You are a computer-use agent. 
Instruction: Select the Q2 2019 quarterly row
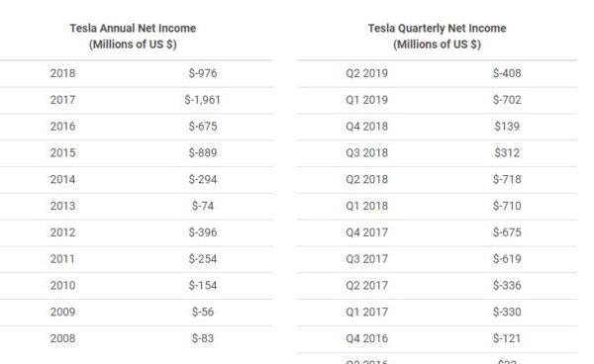tap(438, 73)
